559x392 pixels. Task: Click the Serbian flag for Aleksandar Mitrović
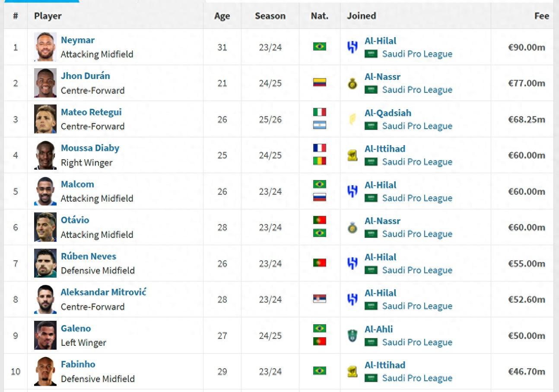point(319,299)
